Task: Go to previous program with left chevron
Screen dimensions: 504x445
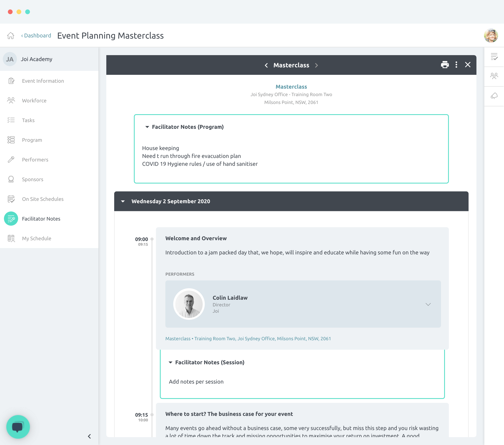Action: (266, 65)
